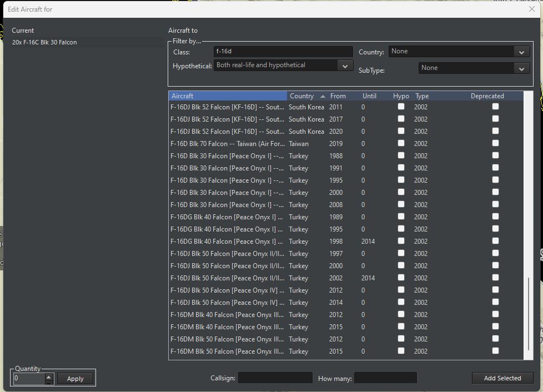The width and height of the screenshot is (543, 392).
Task: Close the Edit Aircraft dialog
Action: tap(531, 9)
